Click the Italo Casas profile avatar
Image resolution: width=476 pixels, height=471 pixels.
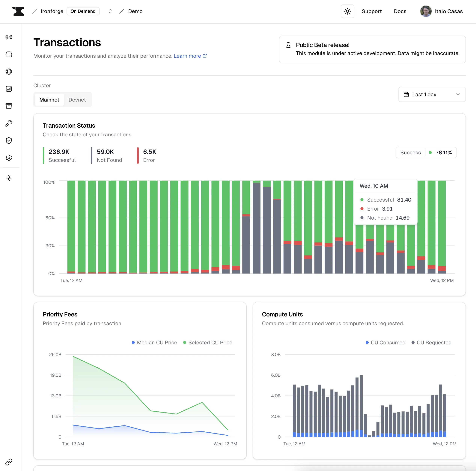click(x=425, y=11)
